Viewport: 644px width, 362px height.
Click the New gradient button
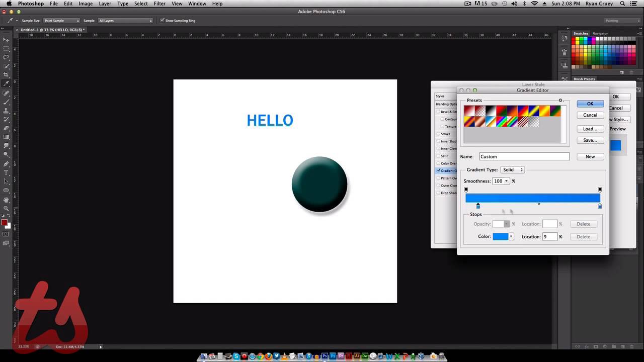pos(590,156)
